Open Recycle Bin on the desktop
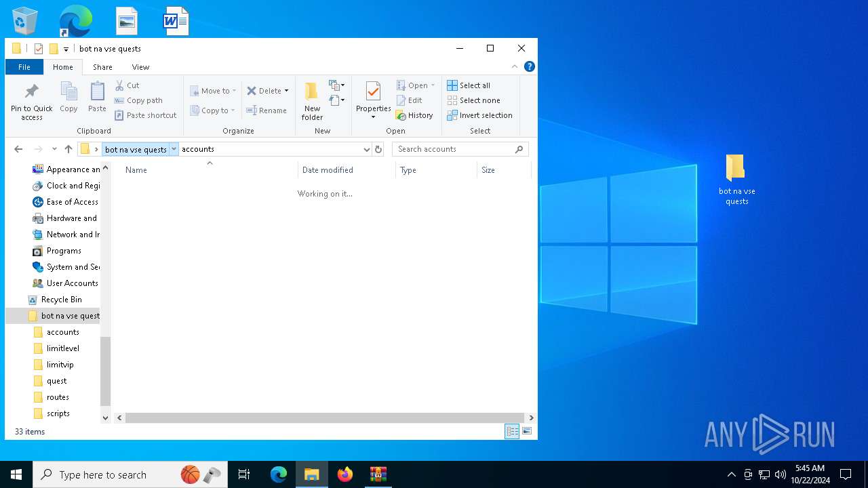868x488 pixels. coord(25,21)
